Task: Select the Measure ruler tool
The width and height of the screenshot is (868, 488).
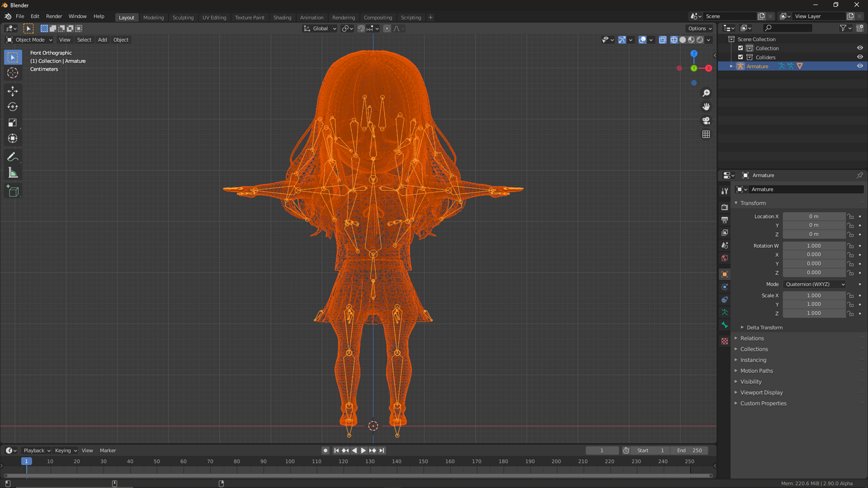Action: click(13, 173)
